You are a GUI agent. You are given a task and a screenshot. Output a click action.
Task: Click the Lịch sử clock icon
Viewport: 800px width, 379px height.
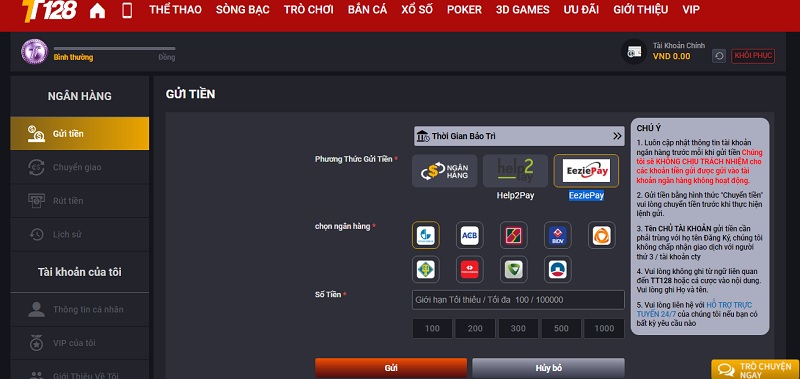point(36,235)
